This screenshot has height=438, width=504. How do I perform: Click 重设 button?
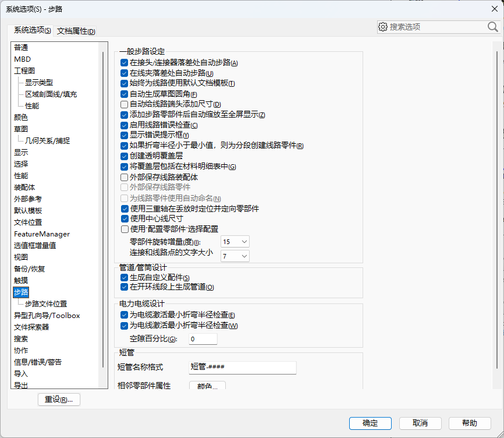(x=59, y=400)
